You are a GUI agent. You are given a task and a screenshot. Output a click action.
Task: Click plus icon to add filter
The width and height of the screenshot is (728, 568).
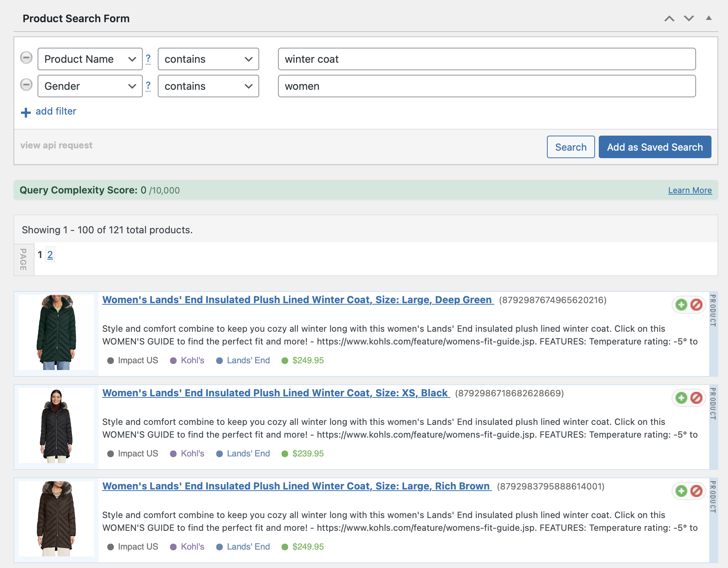point(26,112)
